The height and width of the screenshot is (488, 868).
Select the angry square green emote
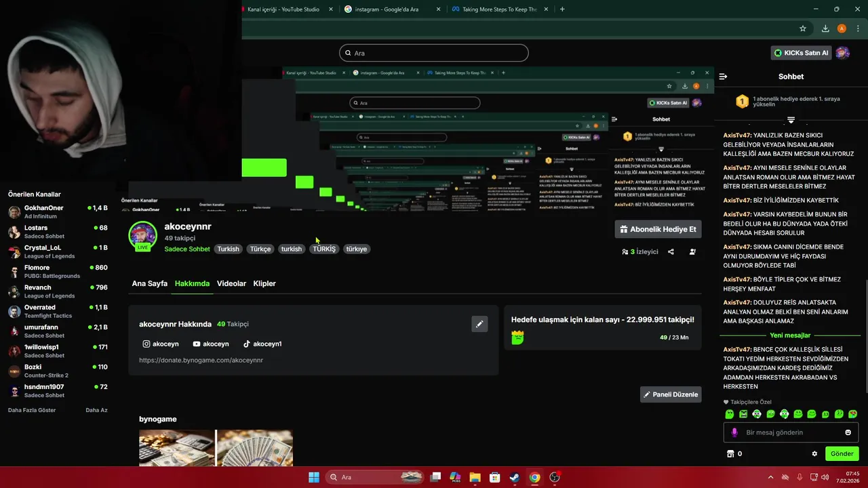pyautogui.click(x=743, y=414)
